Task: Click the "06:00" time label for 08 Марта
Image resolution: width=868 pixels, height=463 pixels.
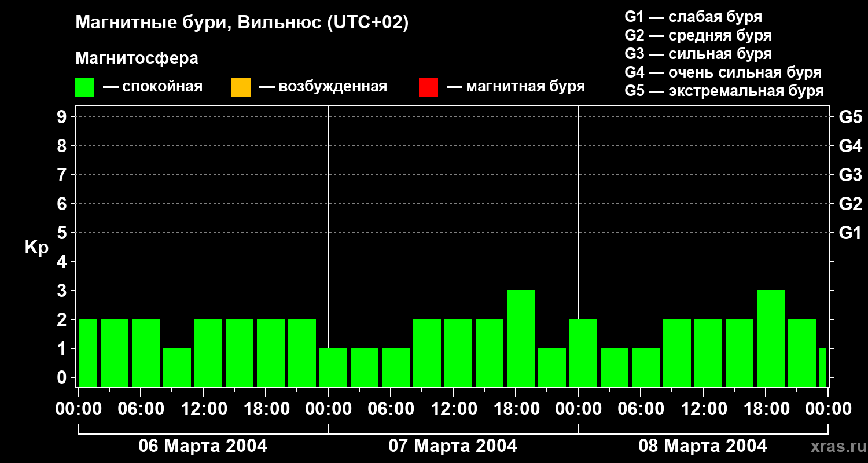Action: pos(641,409)
